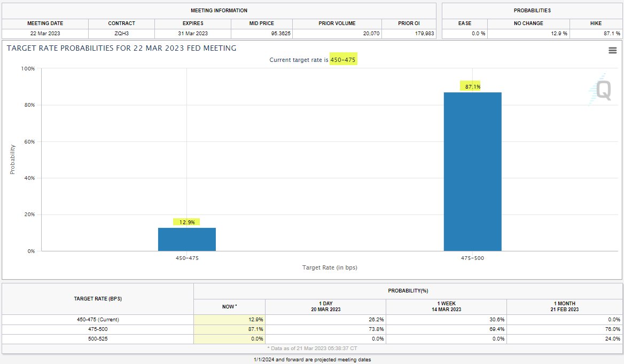Click the 1 MONTH 21 FEB 2023 header
Image resolution: width=624 pixels, height=364 pixels.
point(564,307)
